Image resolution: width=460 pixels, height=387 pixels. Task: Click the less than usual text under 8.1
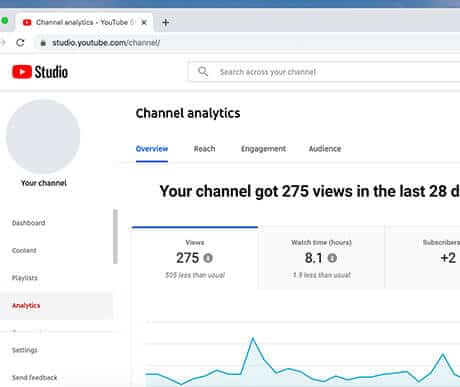click(322, 275)
